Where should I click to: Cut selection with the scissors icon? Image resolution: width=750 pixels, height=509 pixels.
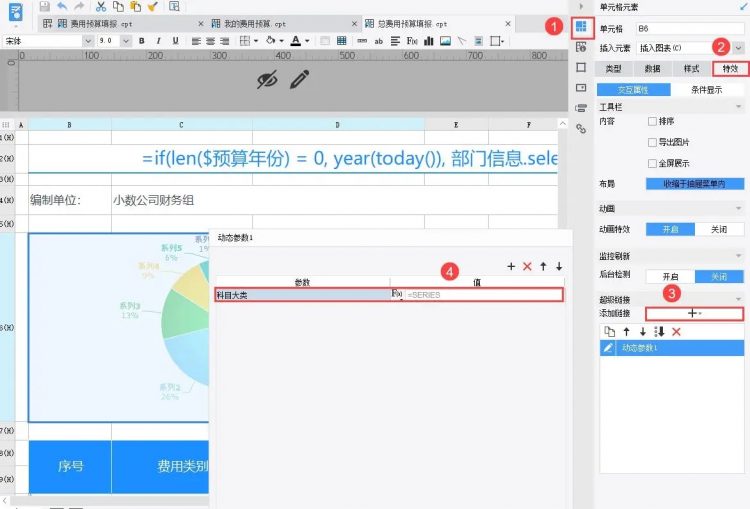tap(100, 6)
